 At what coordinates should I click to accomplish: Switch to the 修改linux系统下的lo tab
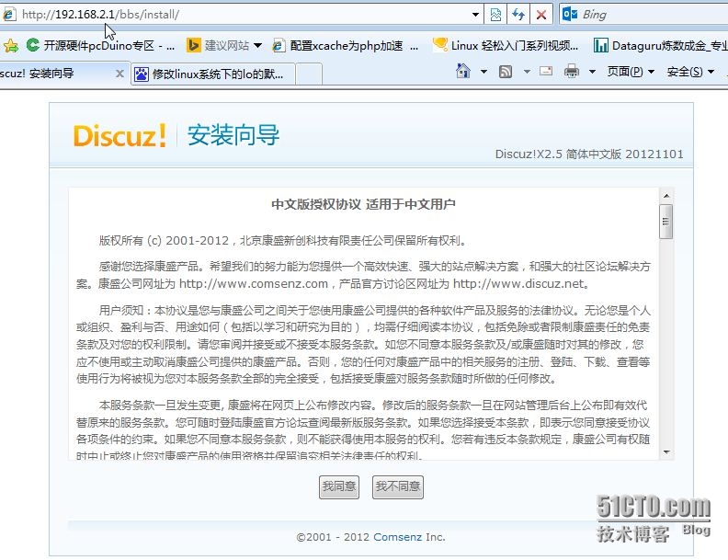point(212,74)
